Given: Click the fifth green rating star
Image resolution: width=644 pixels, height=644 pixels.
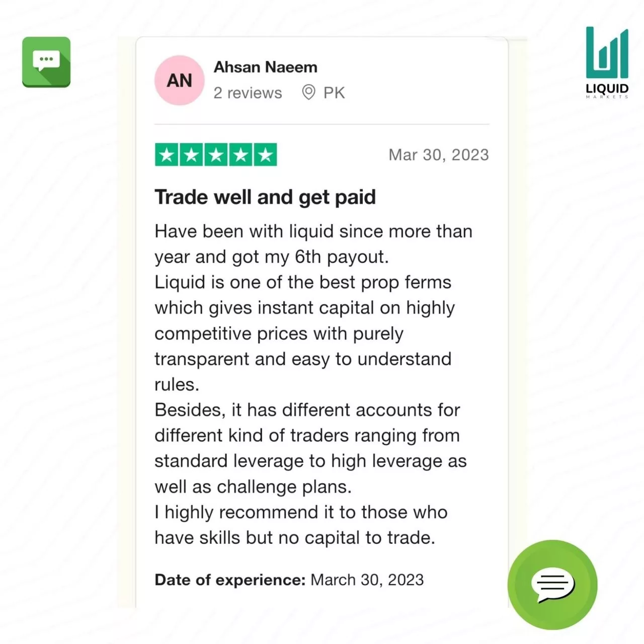Looking at the screenshot, I should coord(265,155).
